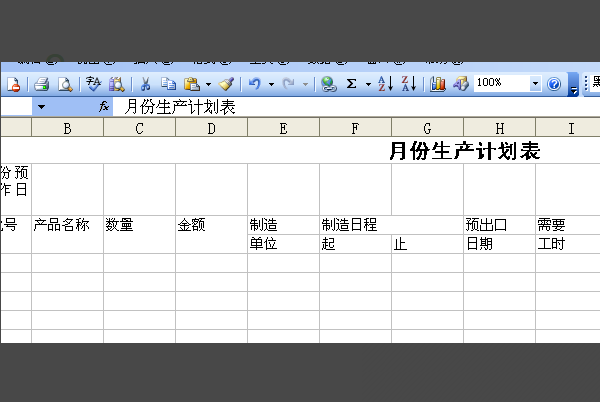The height and width of the screenshot is (402, 600).
Task: Expand the 100% zoom dropdown
Action: (x=535, y=85)
